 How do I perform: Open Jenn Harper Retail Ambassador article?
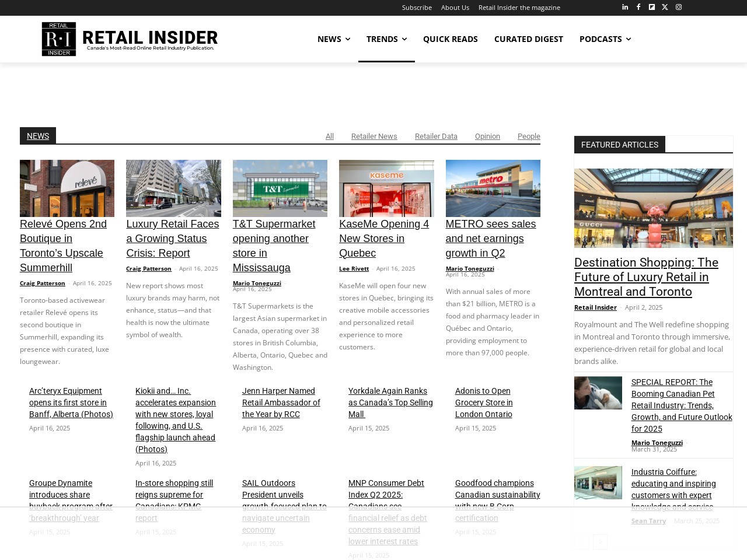[x=281, y=402]
